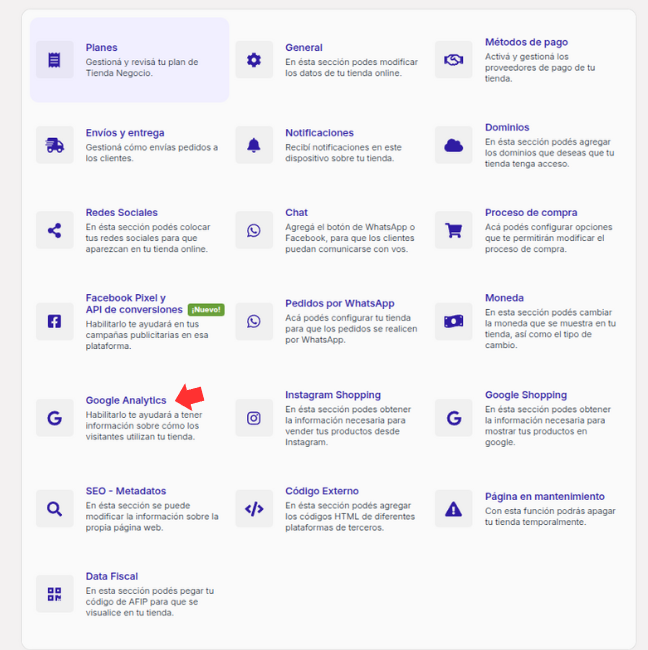The image size is (648, 650).
Task: Click the SEO - Metadatos magnifier icon
Action: pos(54,509)
